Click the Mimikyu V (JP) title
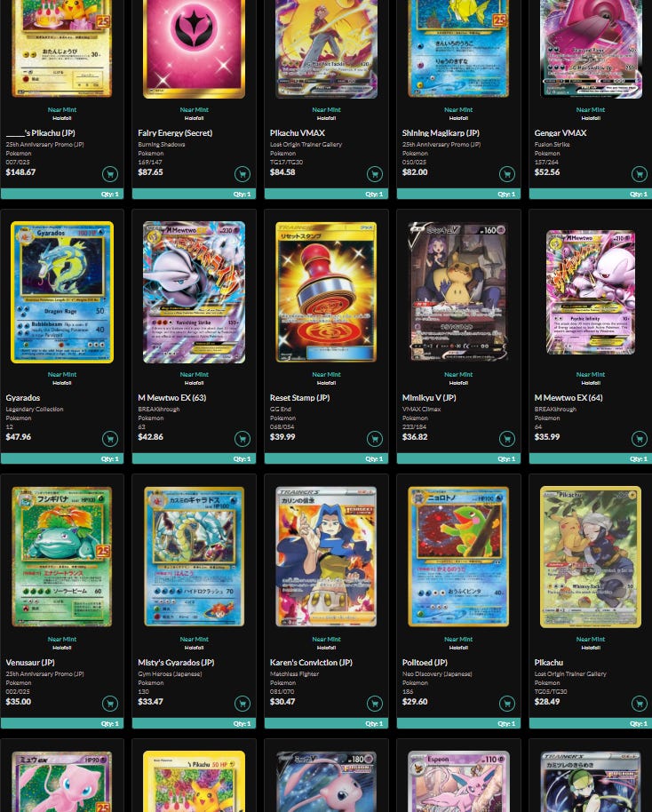 [429, 398]
